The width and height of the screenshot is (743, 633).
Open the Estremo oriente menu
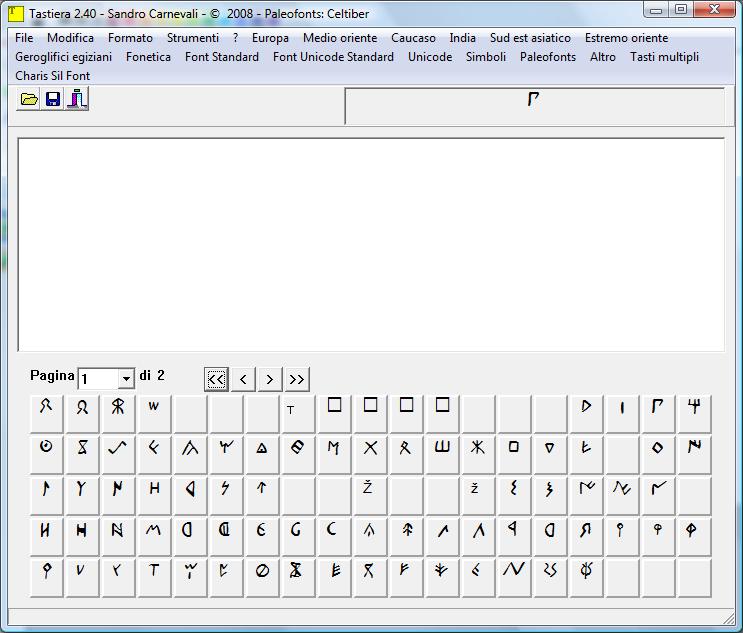coord(626,38)
